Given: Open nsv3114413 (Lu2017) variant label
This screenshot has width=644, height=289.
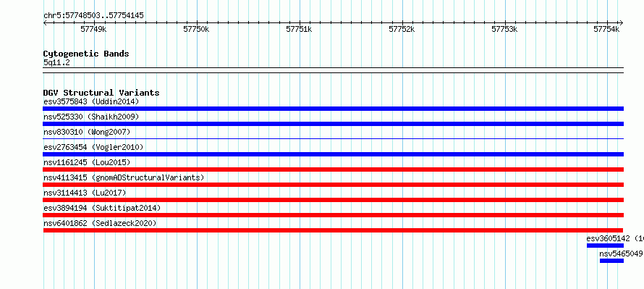Looking at the screenshot, I should (85, 193).
